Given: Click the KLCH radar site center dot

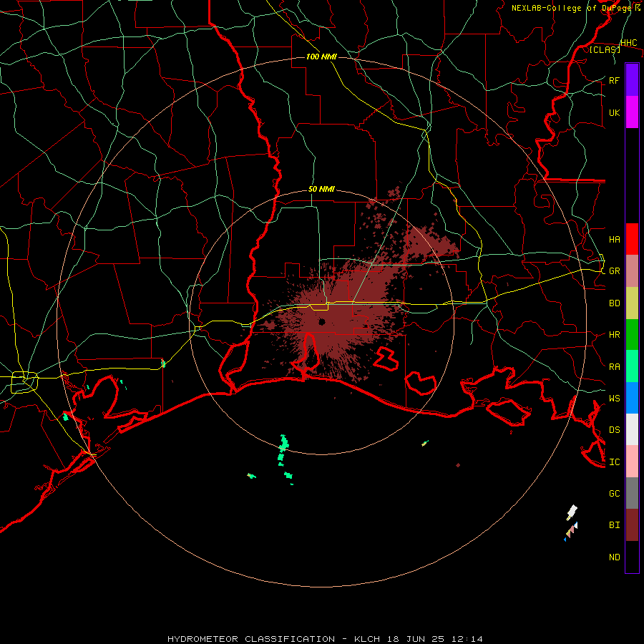Looking at the screenshot, I should (x=322, y=321).
